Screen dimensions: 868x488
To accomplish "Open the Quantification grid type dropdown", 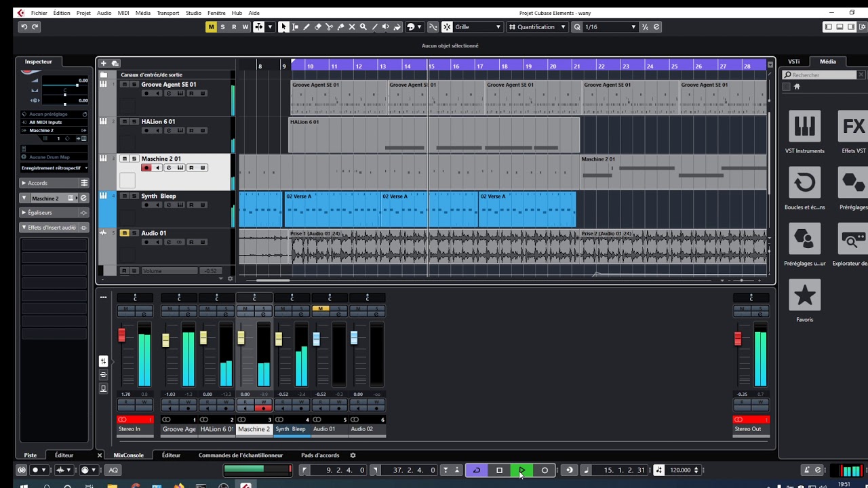I will [x=537, y=27].
